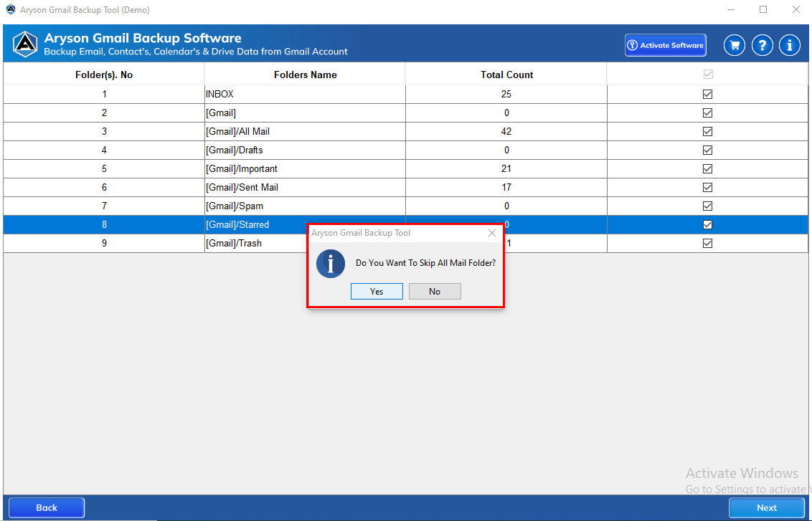812x521 pixels.
Task: Click total count 17 for Sent Mail
Action: coord(506,187)
